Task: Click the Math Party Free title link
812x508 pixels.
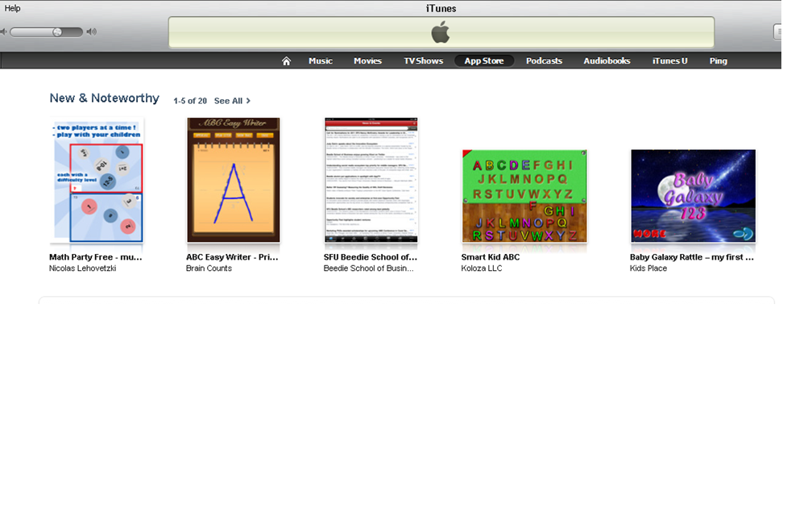Action: (95, 257)
